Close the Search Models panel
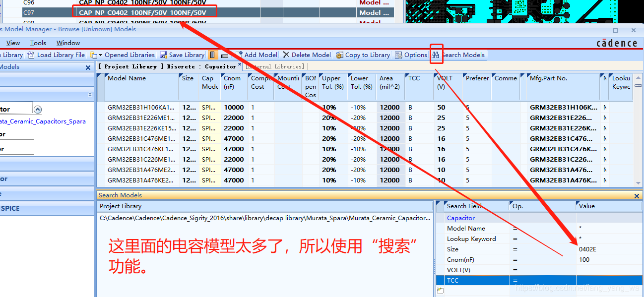 pos(637,196)
